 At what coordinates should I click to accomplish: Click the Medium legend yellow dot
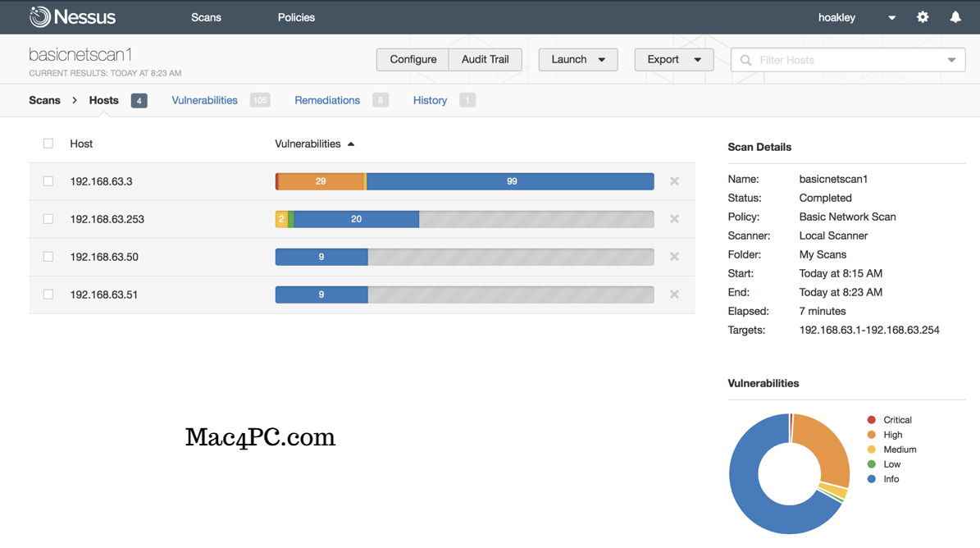(871, 450)
